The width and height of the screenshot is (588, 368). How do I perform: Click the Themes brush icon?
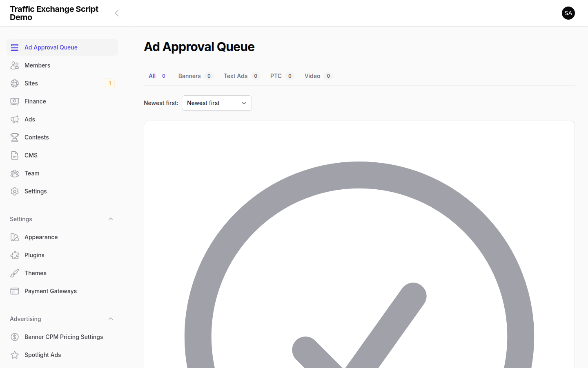[x=14, y=273]
